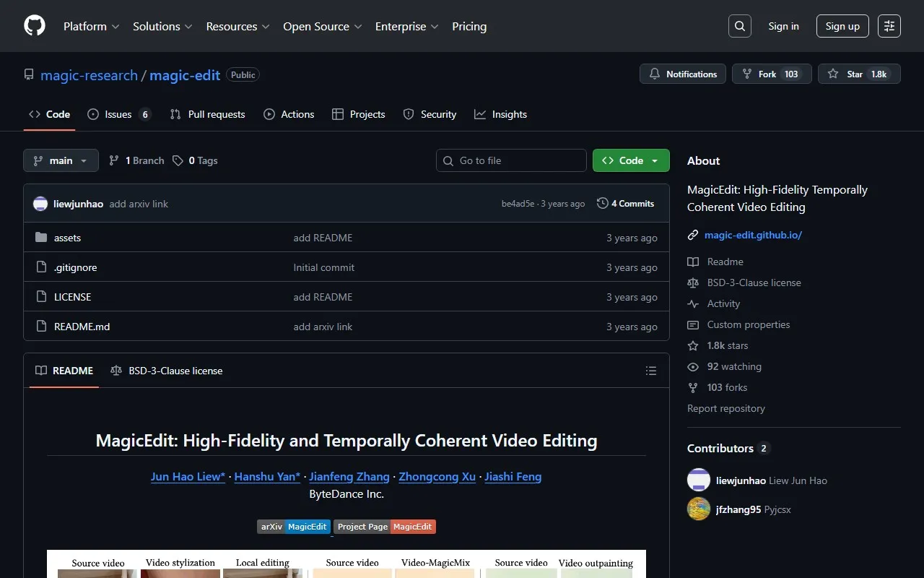Click the Sign up button
Viewport: 924px width, 578px height.
pyautogui.click(x=842, y=26)
